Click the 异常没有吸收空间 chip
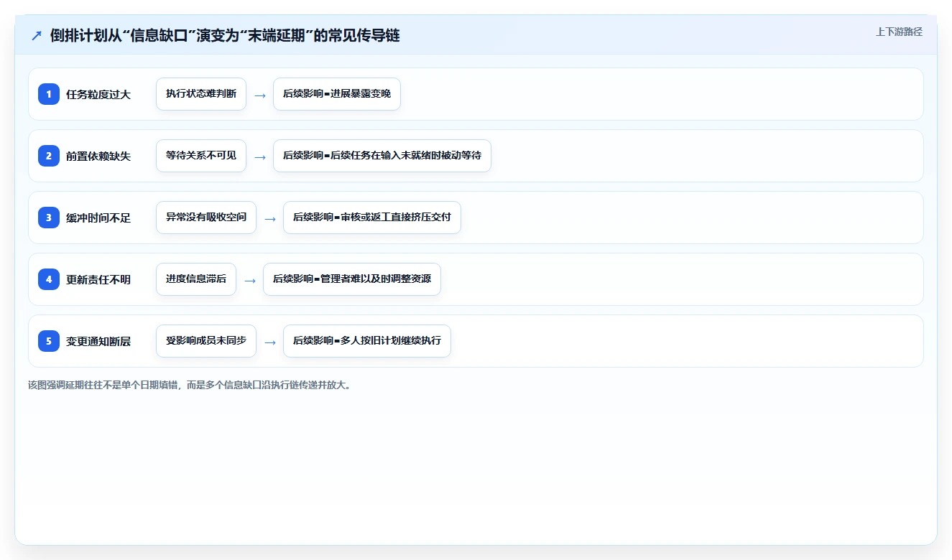 (x=206, y=218)
